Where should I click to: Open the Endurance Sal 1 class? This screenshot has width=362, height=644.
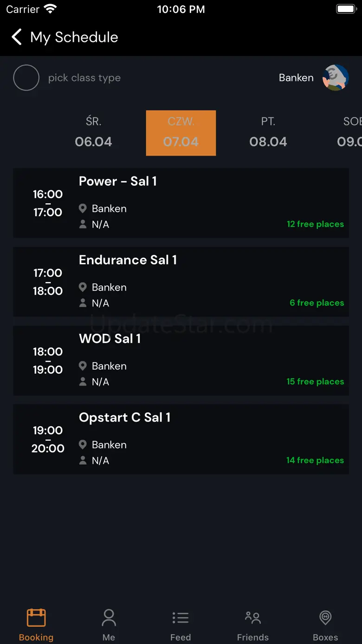[x=181, y=282]
